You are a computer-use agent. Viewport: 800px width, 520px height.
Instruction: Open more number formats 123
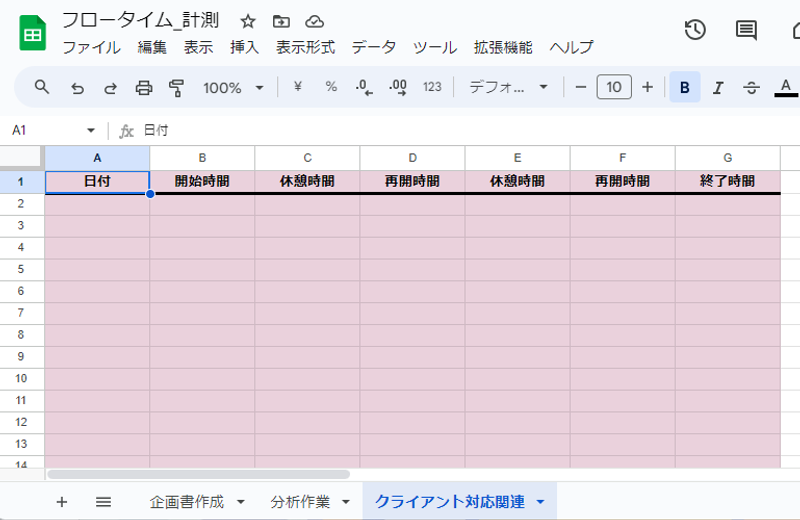pos(432,87)
